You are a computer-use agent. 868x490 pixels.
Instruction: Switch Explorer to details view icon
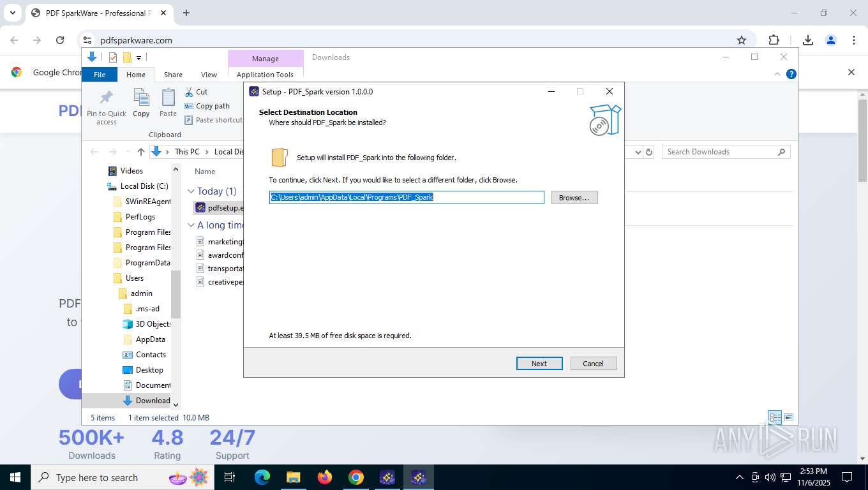(775, 418)
